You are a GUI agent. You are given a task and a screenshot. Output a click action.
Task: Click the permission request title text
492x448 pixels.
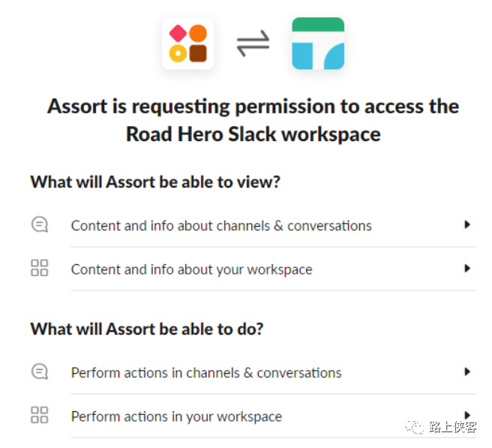tap(253, 107)
